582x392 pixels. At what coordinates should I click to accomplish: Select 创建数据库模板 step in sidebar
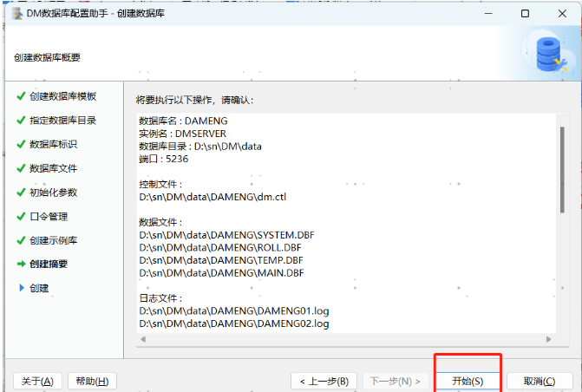coord(62,96)
